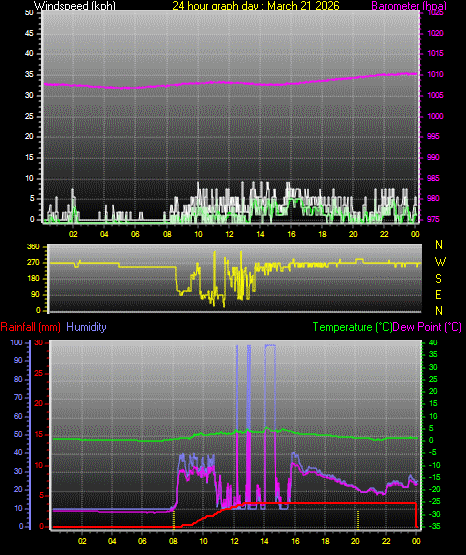Click the 15 tick on red rainfall axis
This screenshot has width=466, height=555.
39,434
